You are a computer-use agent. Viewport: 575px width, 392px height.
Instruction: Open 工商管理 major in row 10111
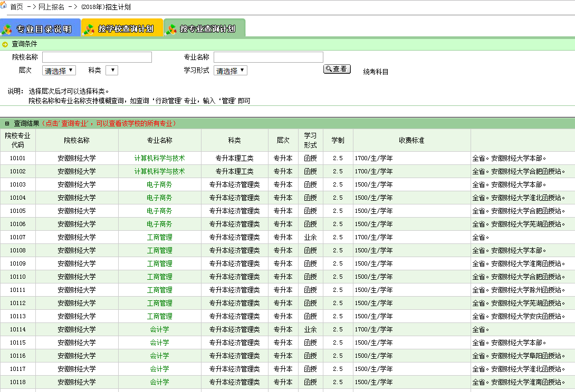point(159,290)
